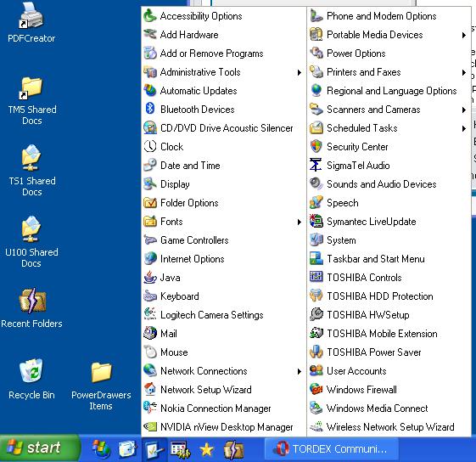Open the Accessibility Options icon

150,16
